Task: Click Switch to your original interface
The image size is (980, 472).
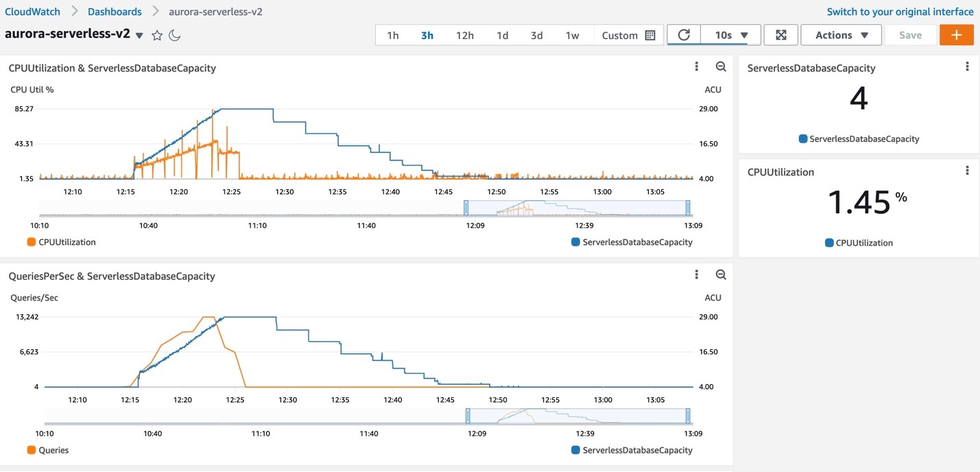Action: click(x=899, y=11)
